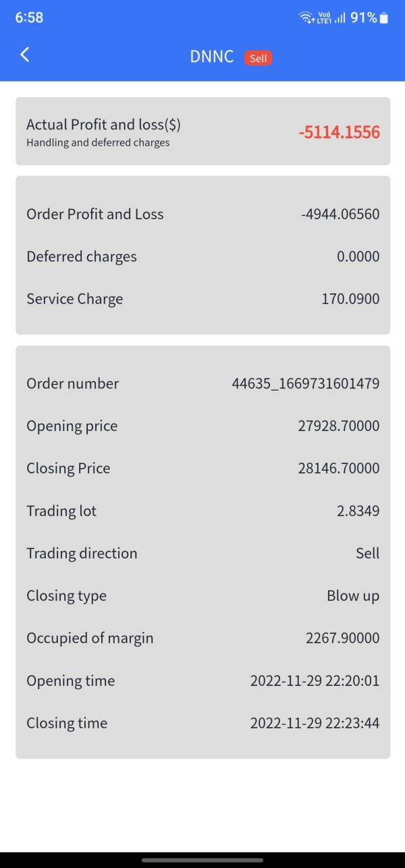This screenshot has height=868, width=405.
Task: Tap the Service Charge amount 170.0900
Action: (350, 299)
